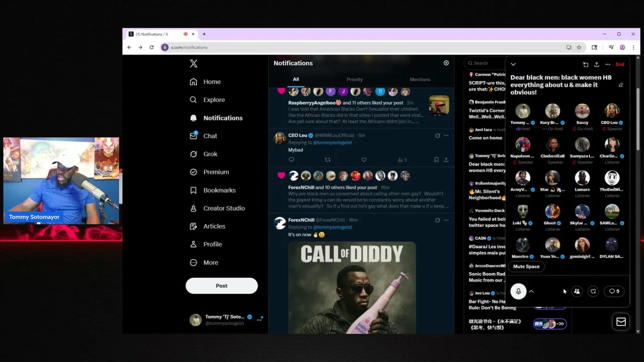Open account menu dots beside Tommy 'Tj' Soto
Screen dimensions: 644x362
259,320
